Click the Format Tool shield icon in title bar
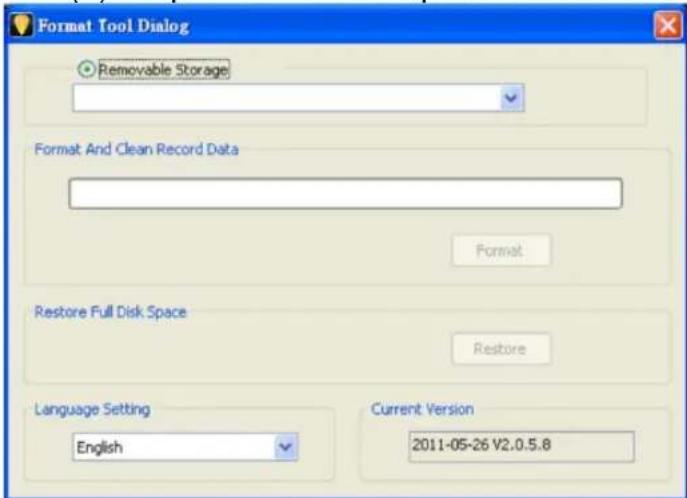 21,25
